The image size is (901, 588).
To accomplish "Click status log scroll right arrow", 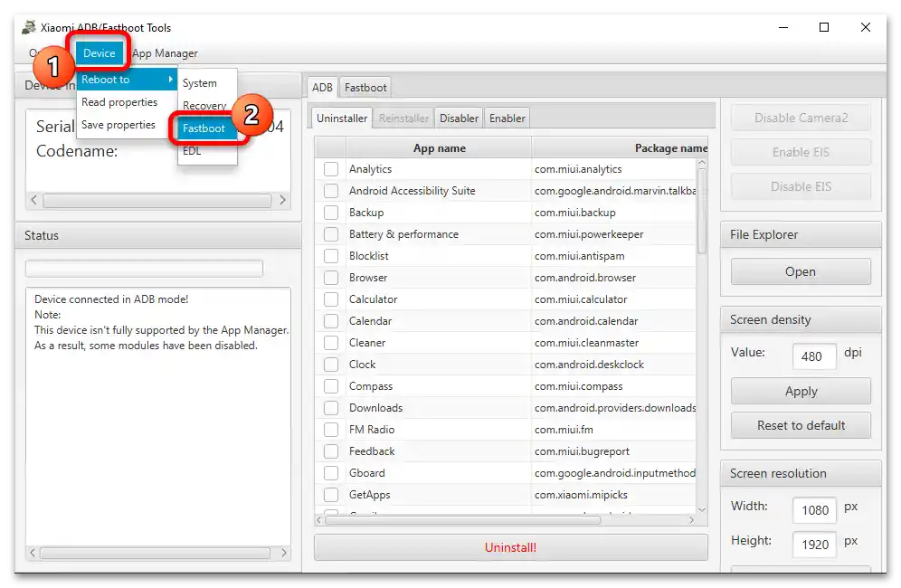I will tap(284, 553).
